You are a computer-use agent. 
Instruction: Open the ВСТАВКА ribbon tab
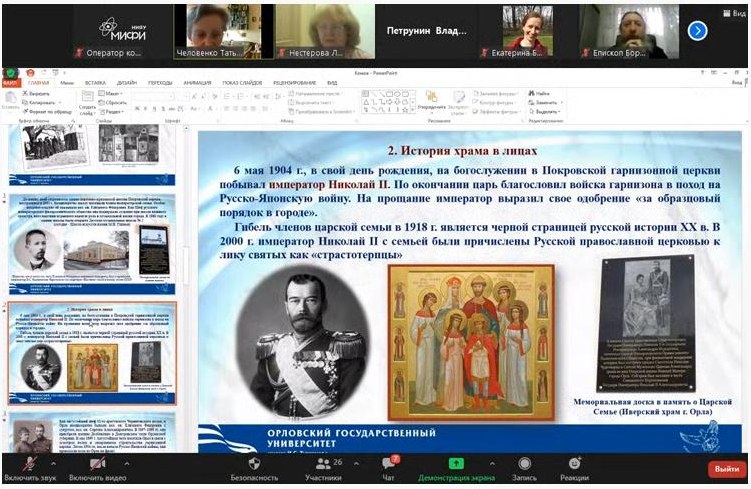[x=95, y=83]
